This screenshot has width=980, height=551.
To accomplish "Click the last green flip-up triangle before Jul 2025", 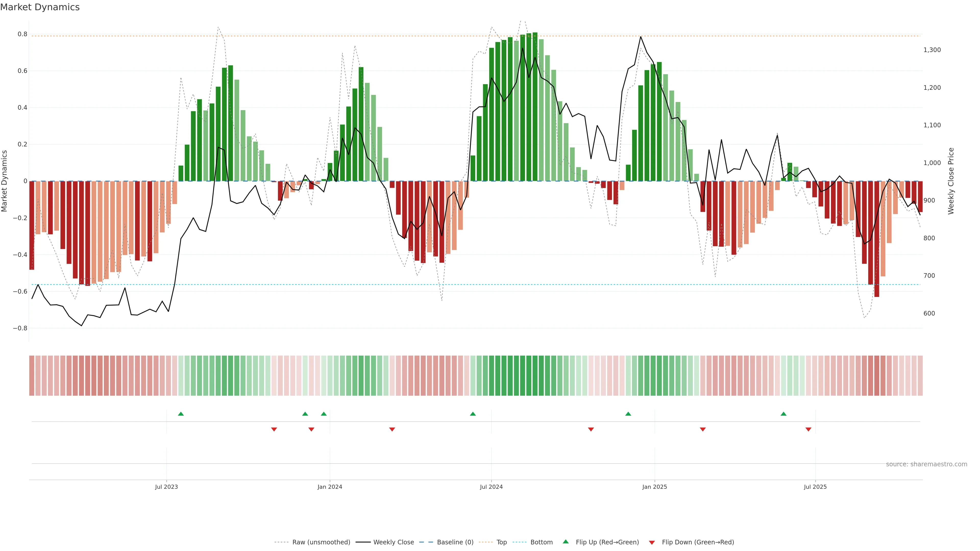I will click(x=783, y=414).
